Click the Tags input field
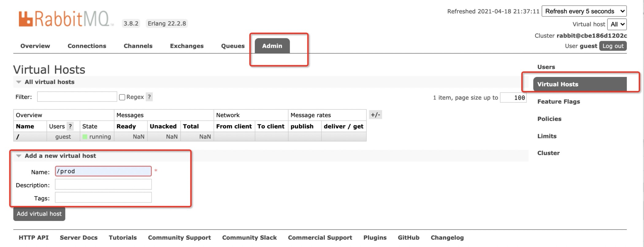 click(103, 198)
